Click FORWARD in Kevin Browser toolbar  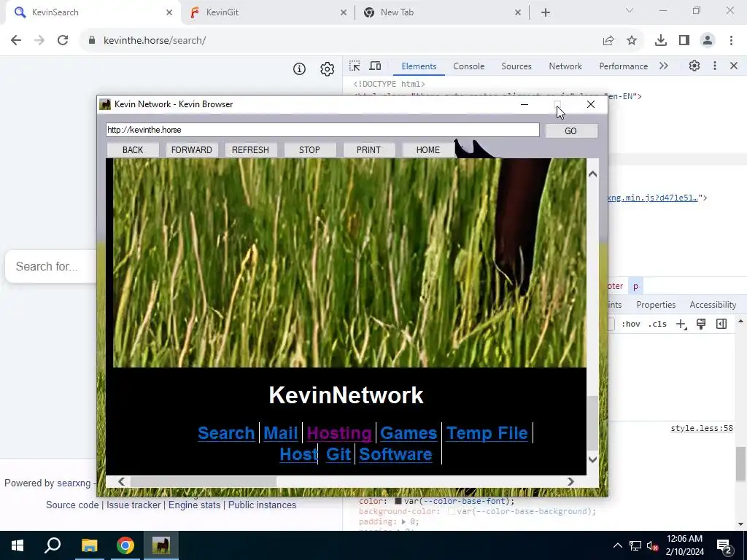192,150
